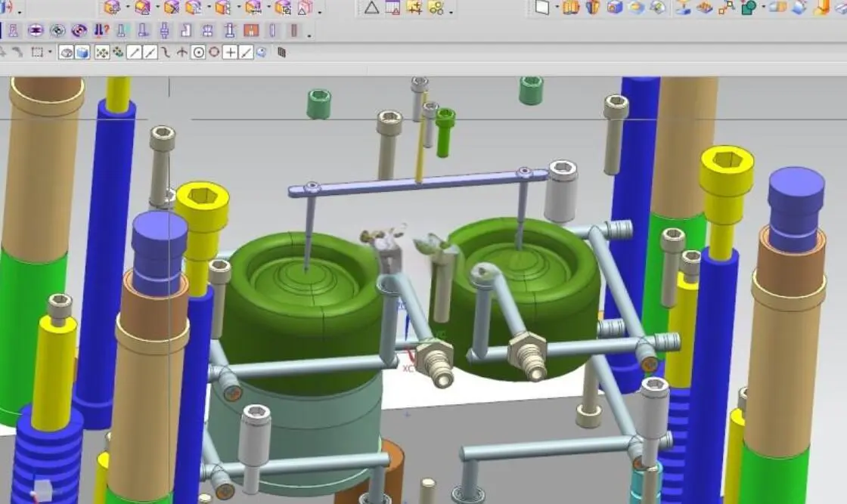Select the Spline curve tool icon
The image size is (847, 504).
165,53
